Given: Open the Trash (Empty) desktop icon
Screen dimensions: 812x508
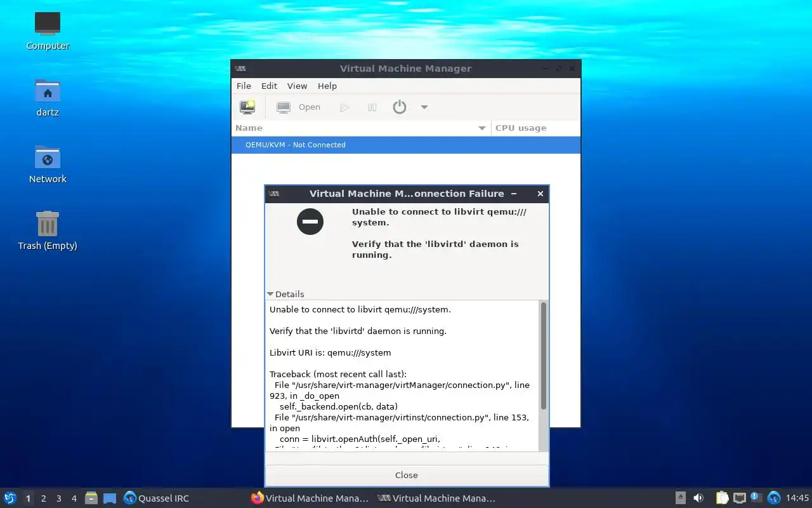Looking at the screenshot, I should click(x=48, y=231).
